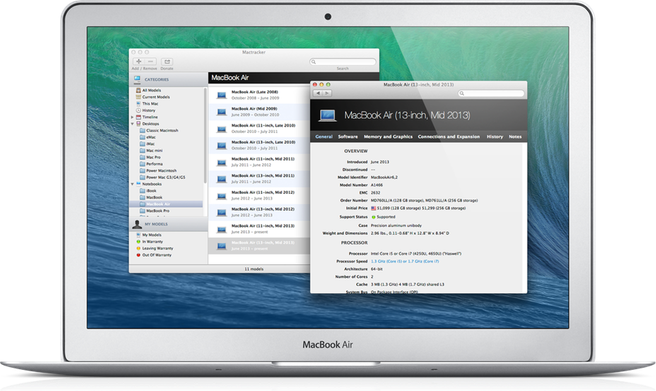The height and width of the screenshot is (391, 656).
Task: Open the MacBook folder under Notebooks
Action: point(151,197)
